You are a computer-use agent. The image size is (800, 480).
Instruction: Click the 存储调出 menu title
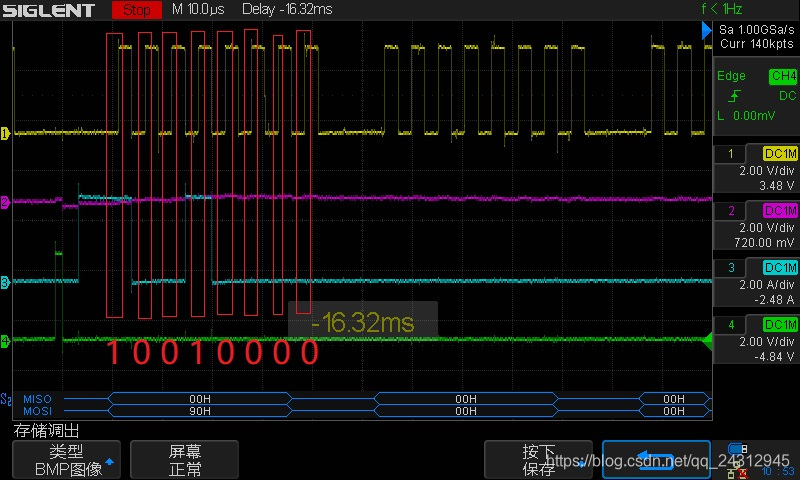tap(46, 431)
